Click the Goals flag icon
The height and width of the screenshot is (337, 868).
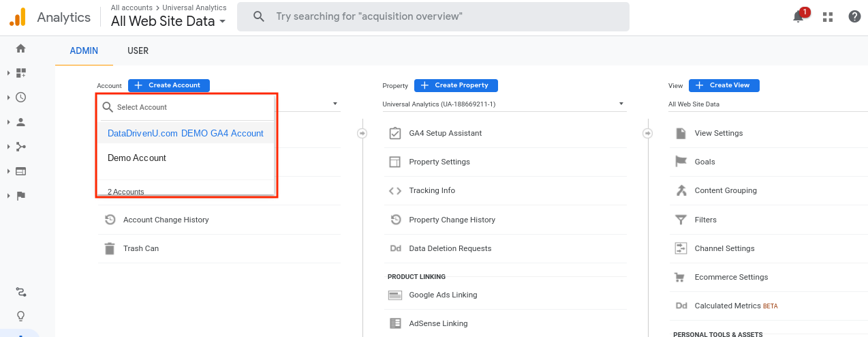[x=681, y=162]
